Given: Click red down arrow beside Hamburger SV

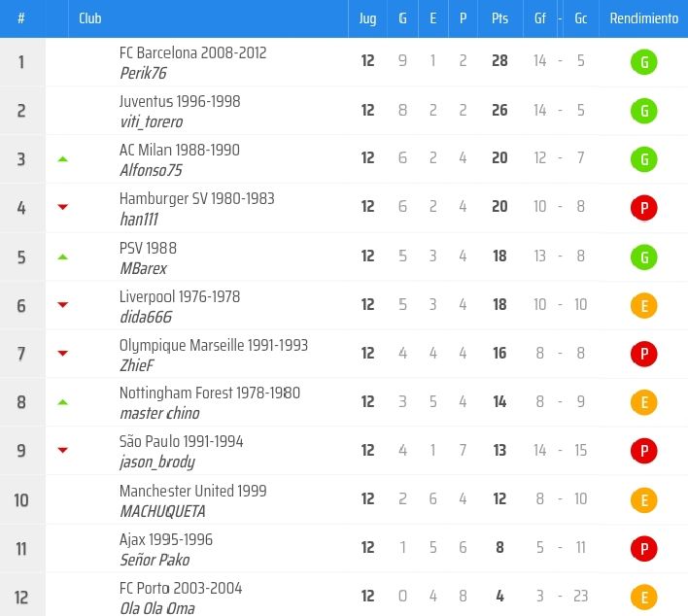Looking at the screenshot, I should pos(63,207).
